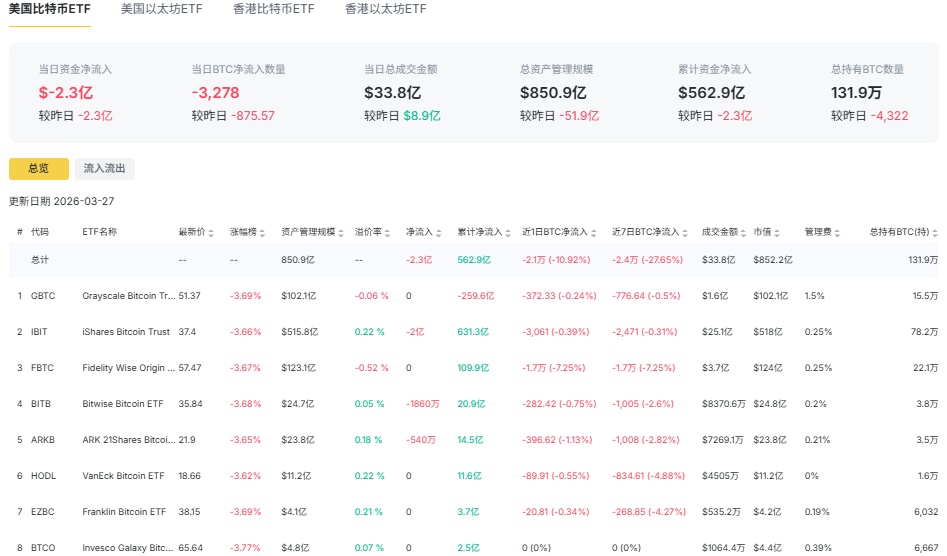
Task: Click Franklin Bitcoin ETF name
Action: coord(124,512)
